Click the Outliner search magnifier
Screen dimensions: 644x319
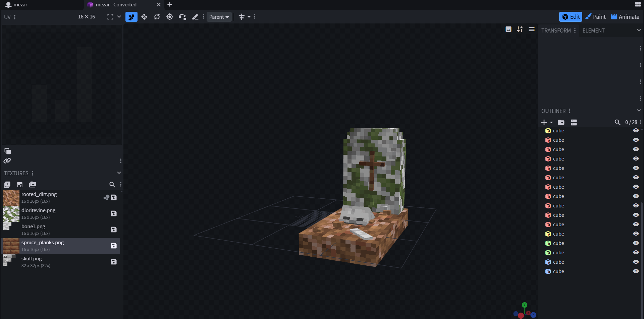(618, 122)
